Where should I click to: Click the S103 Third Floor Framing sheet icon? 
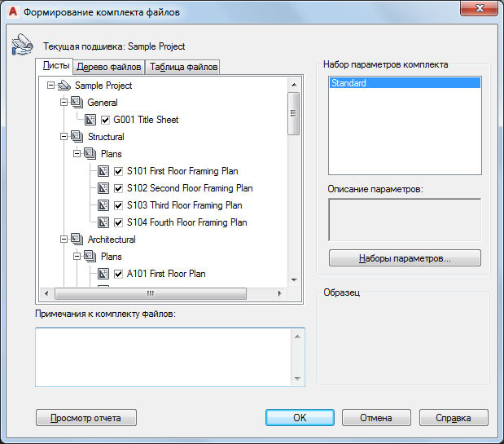point(103,205)
